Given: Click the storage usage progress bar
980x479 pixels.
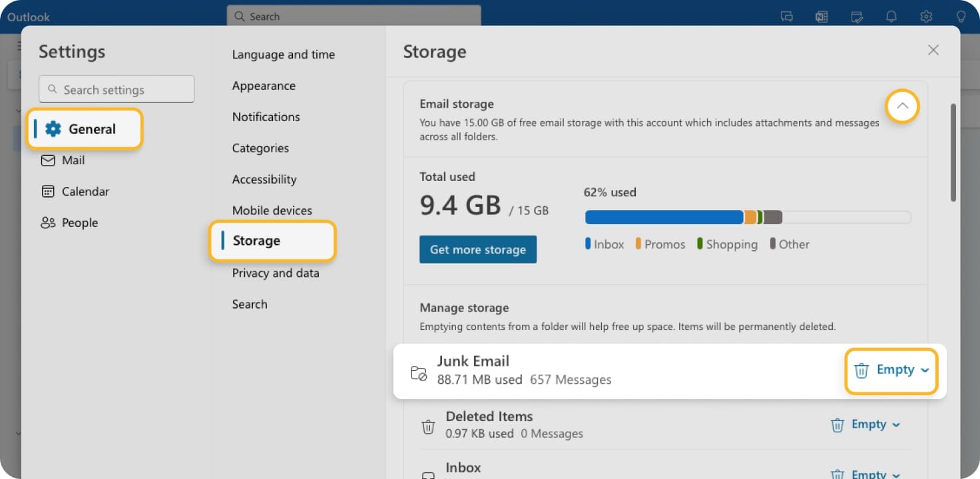Looking at the screenshot, I should click(x=746, y=217).
